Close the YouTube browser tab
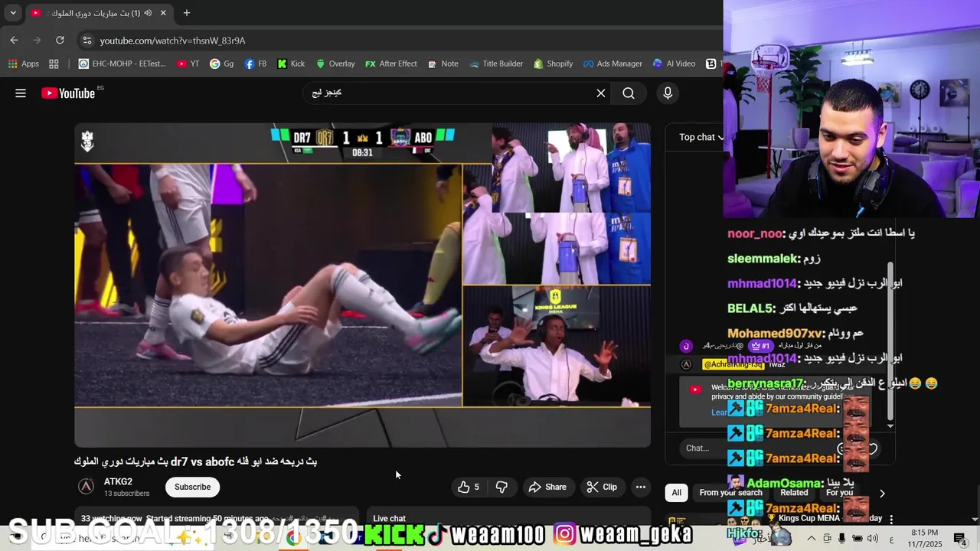980x551 pixels. tap(163, 13)
